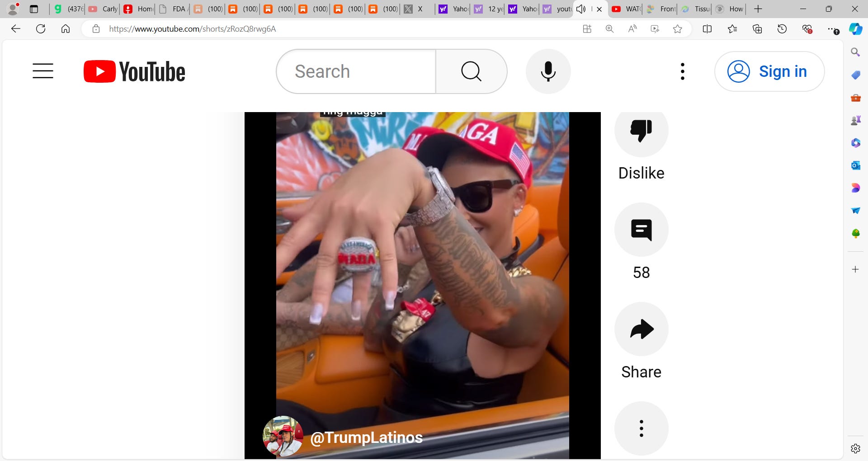Open Collections panel
The image size is (868, 461).
point(757,29)
